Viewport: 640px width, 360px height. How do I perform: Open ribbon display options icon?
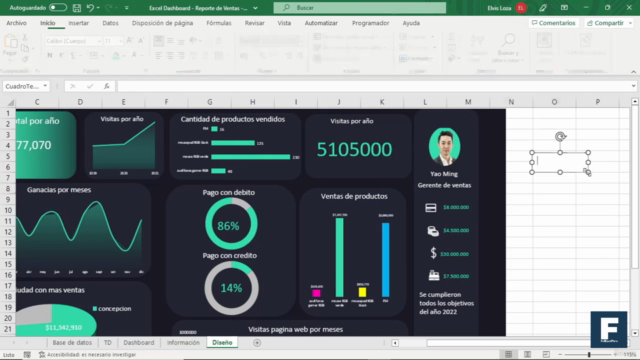click(x=564, y=8)
